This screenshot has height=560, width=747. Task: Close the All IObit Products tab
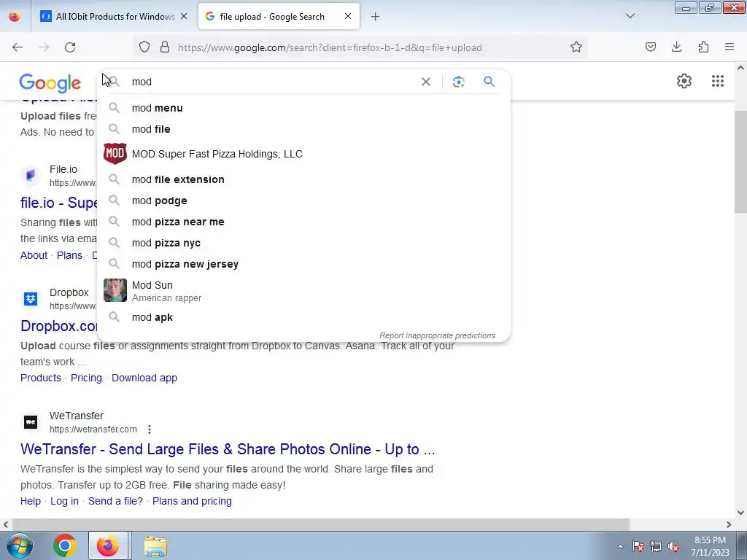[184, 17]
